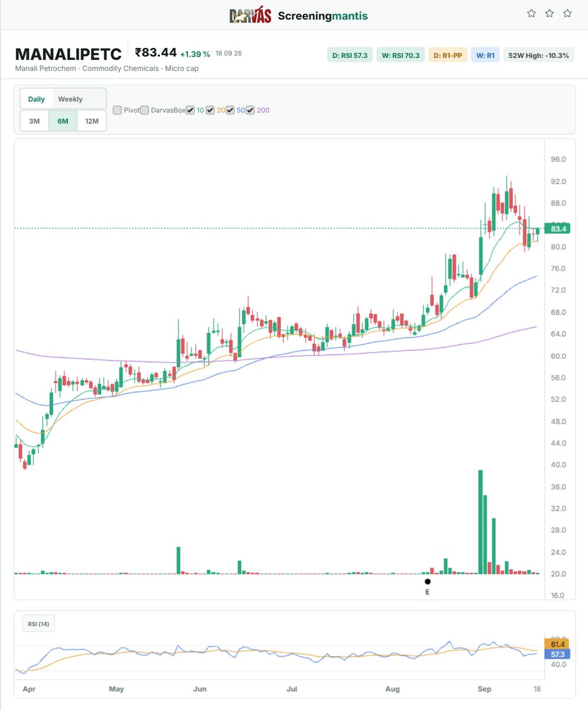Select the 12M time range
This screenshot has height=710, width=588.
[92, 121]
